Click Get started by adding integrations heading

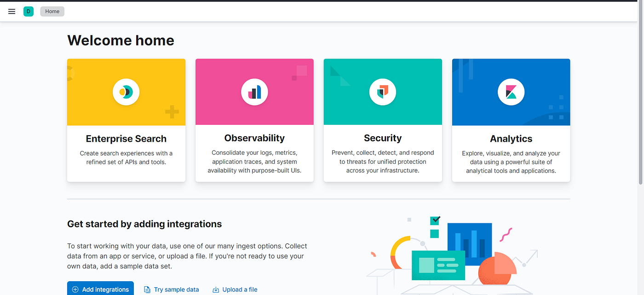click(144, 224)
